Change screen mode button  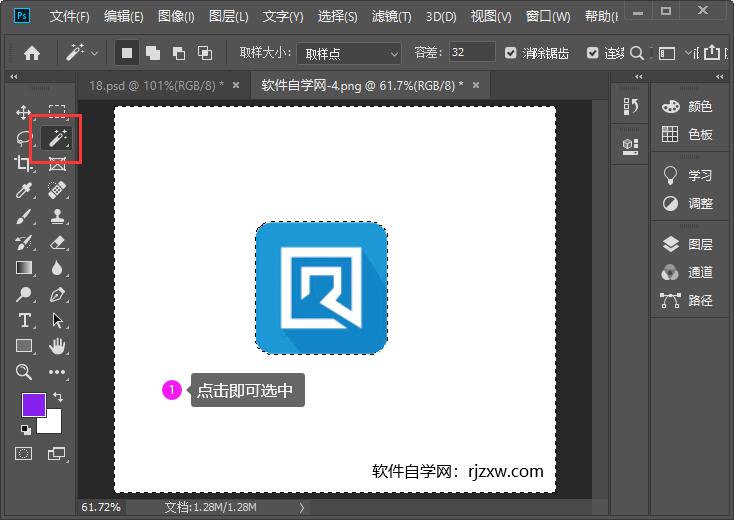[57, 454]
